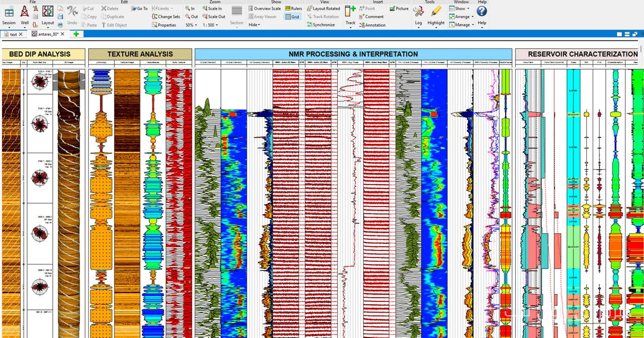Open the Session dropdown arrow
Screen dimensions: 644x338
click(x=9, y=28)
